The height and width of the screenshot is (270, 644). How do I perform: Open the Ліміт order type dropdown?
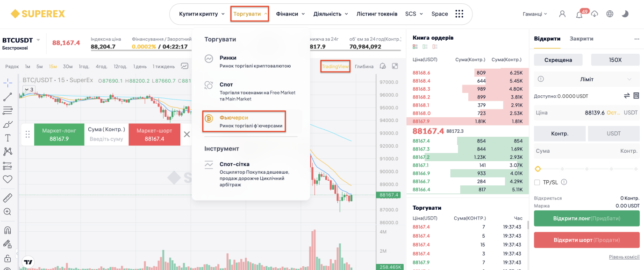pyautogui.click(x=587, y=79)
